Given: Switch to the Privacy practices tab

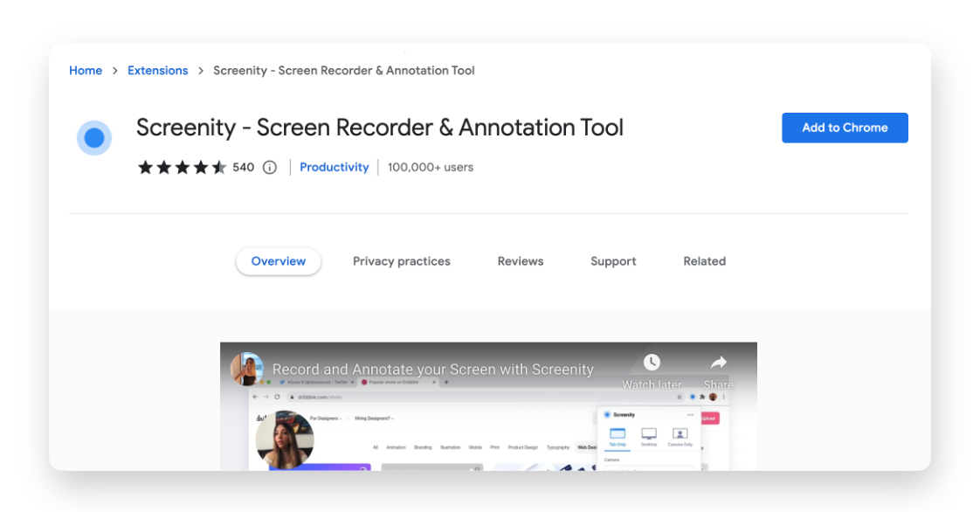Looking at the screenshot, I should coord(401,261).
